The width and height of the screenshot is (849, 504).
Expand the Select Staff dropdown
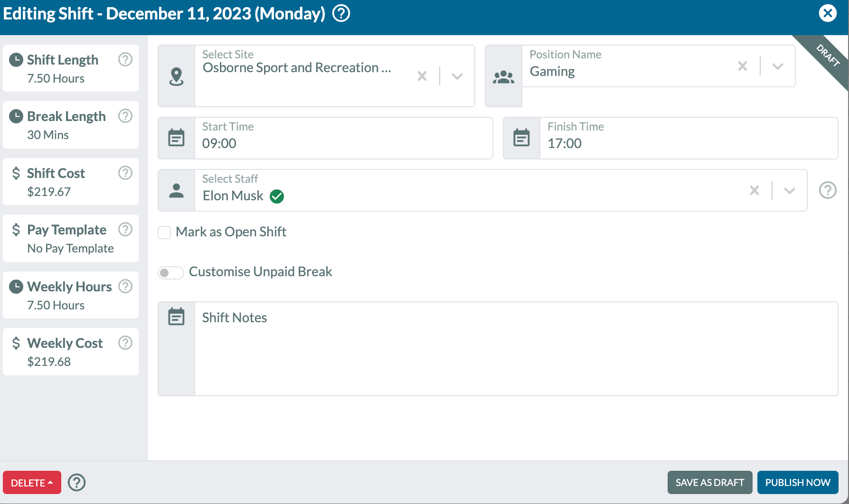pyautogui.click(x=790, y=190)
